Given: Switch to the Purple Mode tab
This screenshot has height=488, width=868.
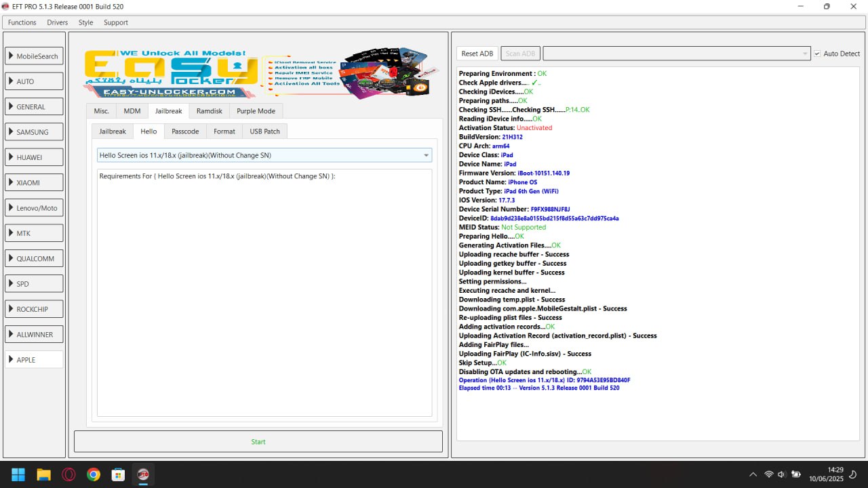Looking at the screenshot, I should coord(256,111).
